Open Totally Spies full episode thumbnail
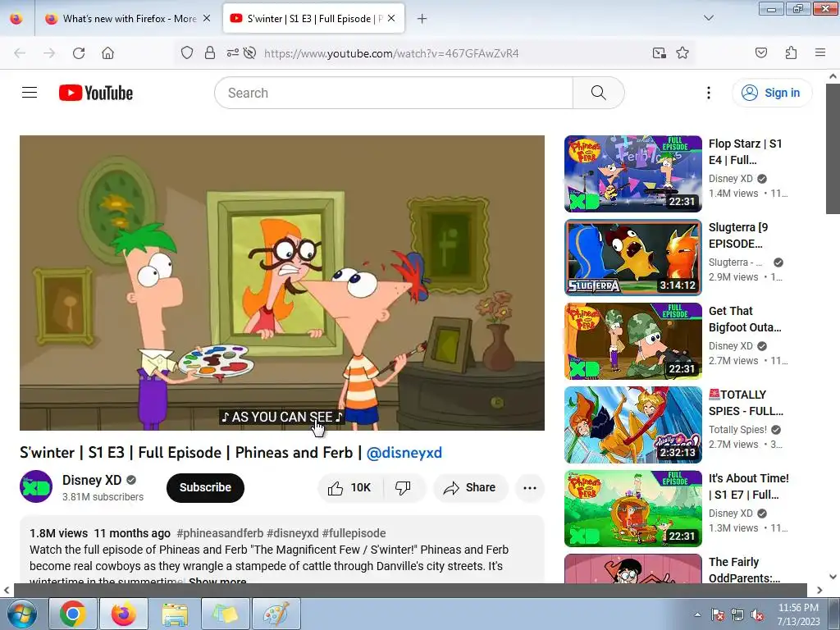The image size is (840, 630). tap(632, 424)
